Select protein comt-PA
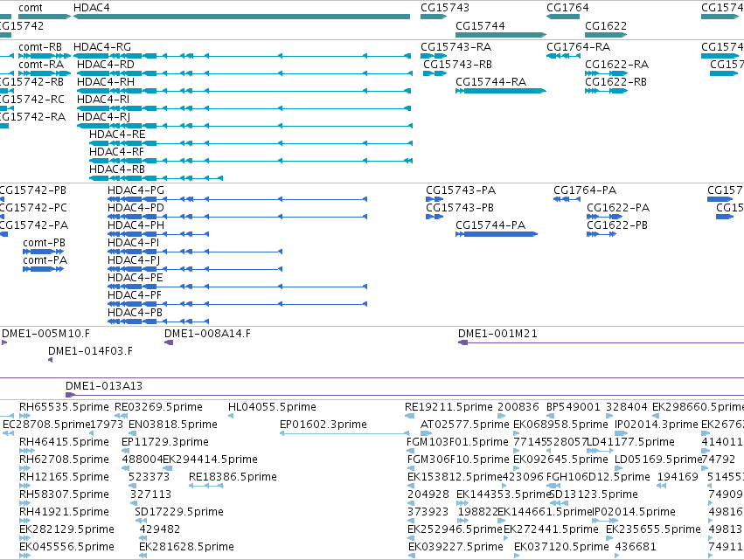Image resolution: width=744 pixels, height=560 pixels. click(43, 269)
